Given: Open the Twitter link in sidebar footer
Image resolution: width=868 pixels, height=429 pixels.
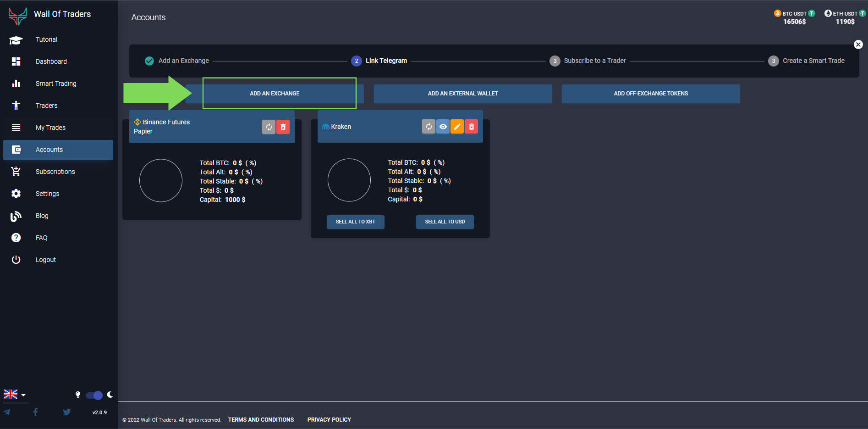Looking at the screenshot, I should pyautogui.click(x=67, y=412).
